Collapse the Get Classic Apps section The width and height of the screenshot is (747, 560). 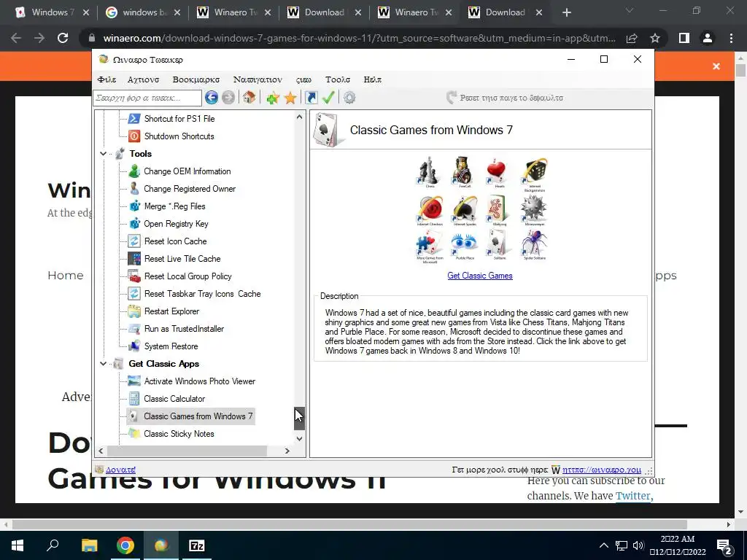click(x=103, y=364)
